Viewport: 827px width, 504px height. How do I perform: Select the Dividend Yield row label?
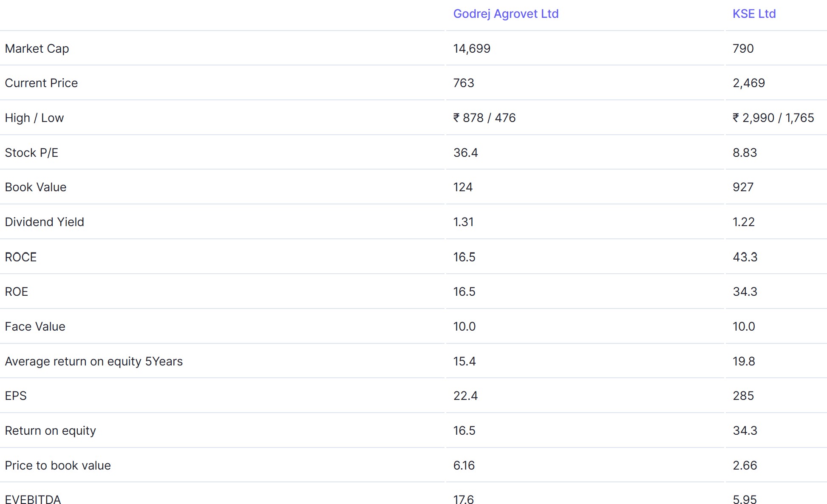tap(45, 222)
